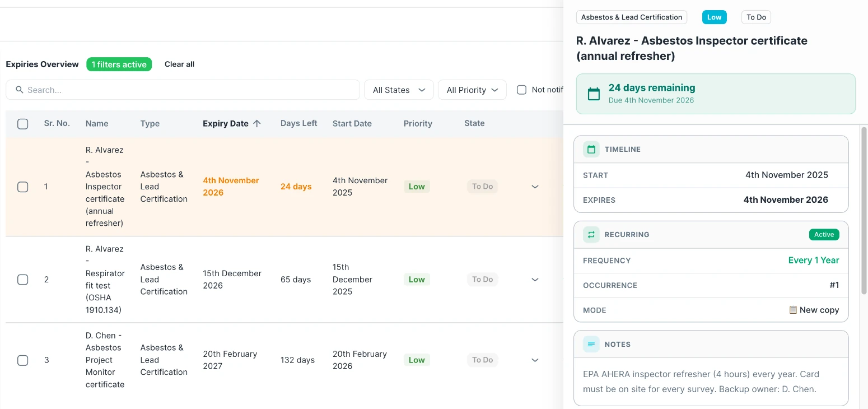This screenshot has height=409, width=868.
Task: Check the D. Chen Project Monitor row checkbox
Action: click(x=23, y=360)
